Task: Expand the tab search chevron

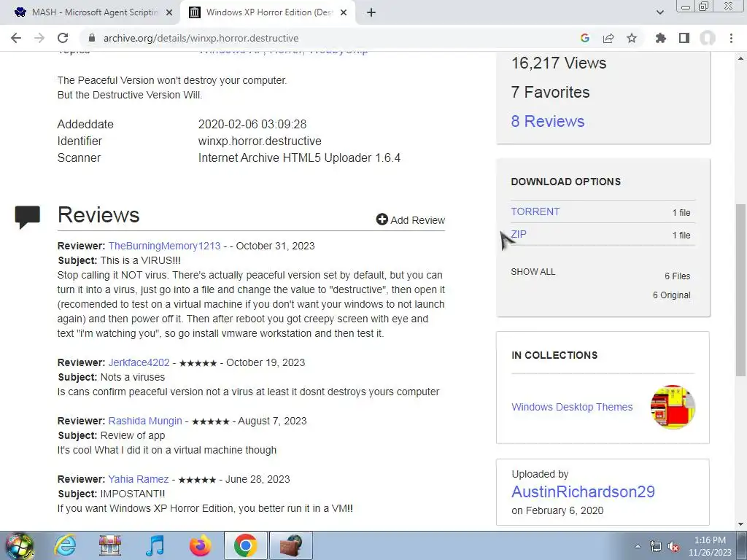Action: [x=659, y=12]
